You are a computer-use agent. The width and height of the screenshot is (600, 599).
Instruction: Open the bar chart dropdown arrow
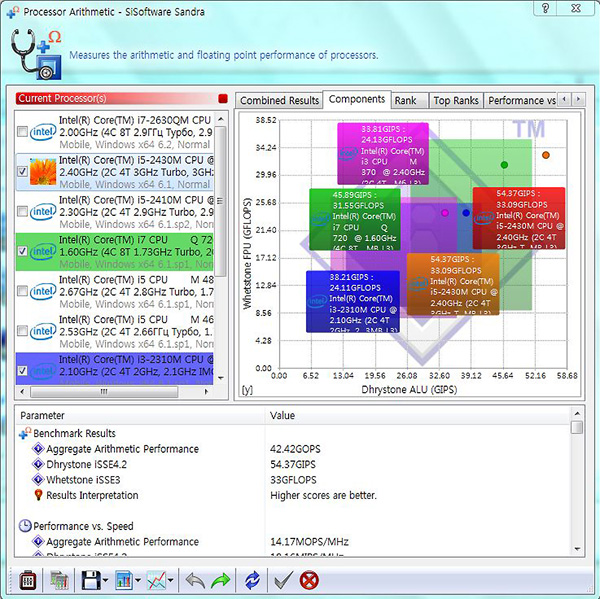pyautogui.click(x=138, y=581)
